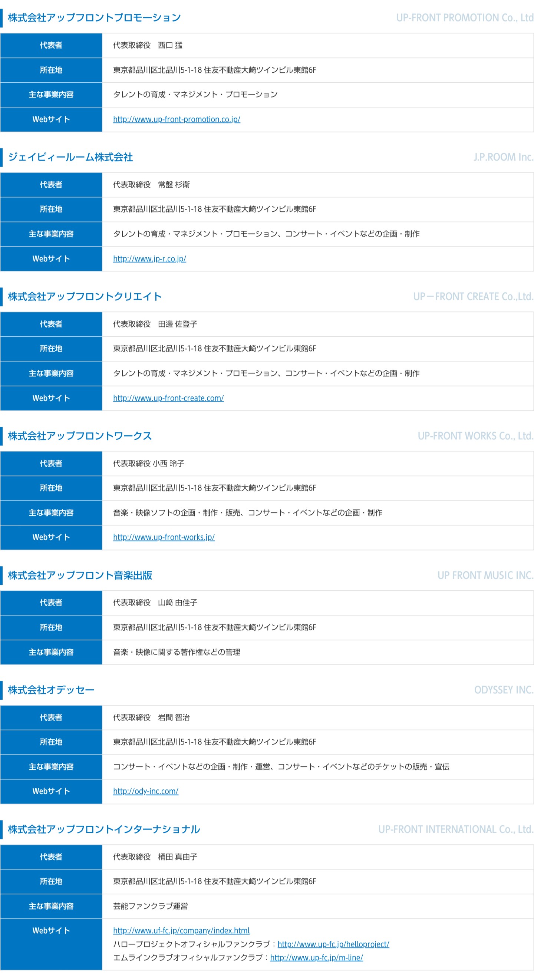Click the 株式会社アップフロントプロモーション heading
Viewport: 534px width, 980px height.
[95, 17]
